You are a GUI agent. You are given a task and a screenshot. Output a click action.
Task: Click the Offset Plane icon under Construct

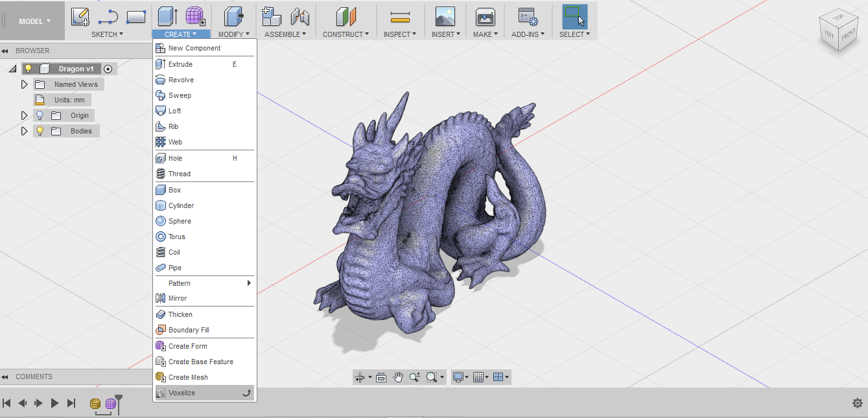click(346, 17)
